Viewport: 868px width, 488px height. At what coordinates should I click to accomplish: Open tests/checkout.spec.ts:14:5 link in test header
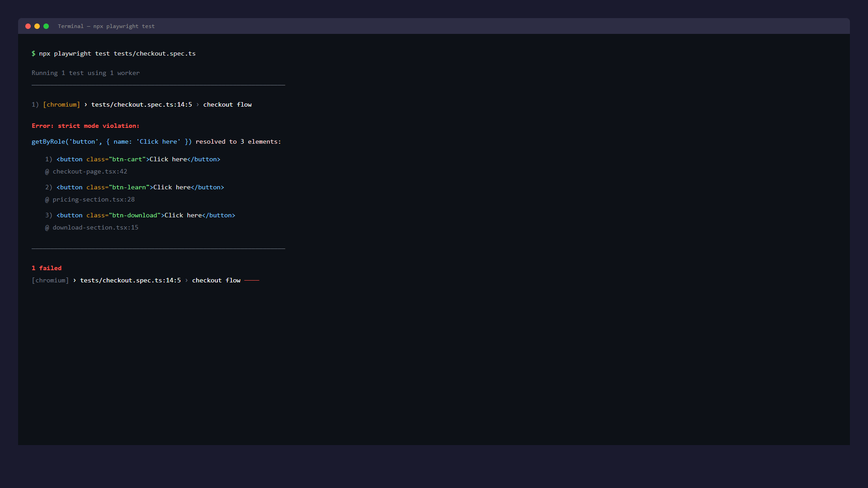coord(142,104)
